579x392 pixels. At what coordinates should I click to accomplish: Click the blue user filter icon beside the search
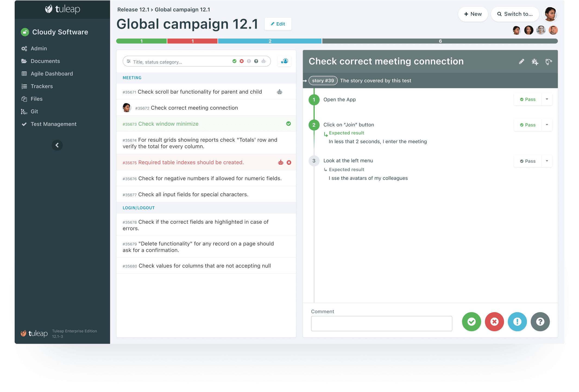(x=284, y=61)
